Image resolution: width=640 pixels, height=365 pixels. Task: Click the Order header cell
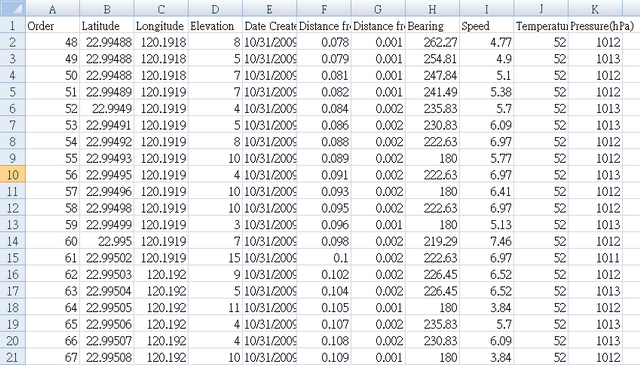pyautogui.click(x=53, y=25)
